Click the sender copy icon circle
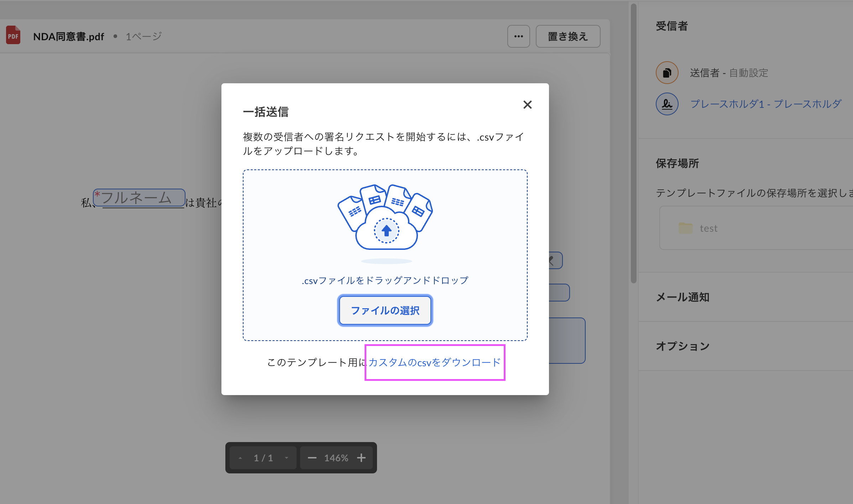The width and height of the screenshot is (853, 504). (667, 73)
